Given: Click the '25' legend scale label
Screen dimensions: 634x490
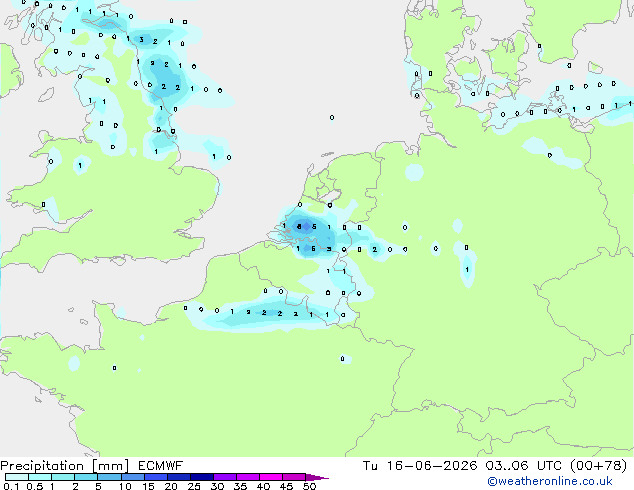Looking at the screenshot, I should pos(194,486).
